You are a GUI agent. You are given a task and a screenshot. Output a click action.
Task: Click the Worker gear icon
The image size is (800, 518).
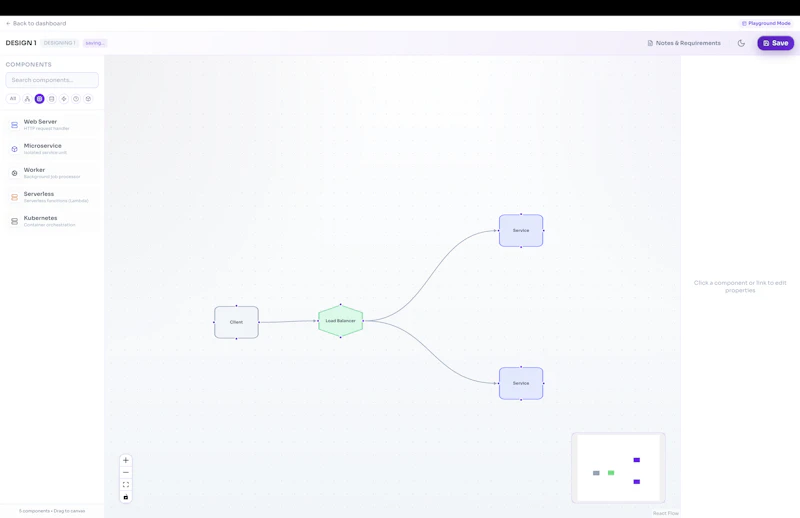tap(14, 173)
